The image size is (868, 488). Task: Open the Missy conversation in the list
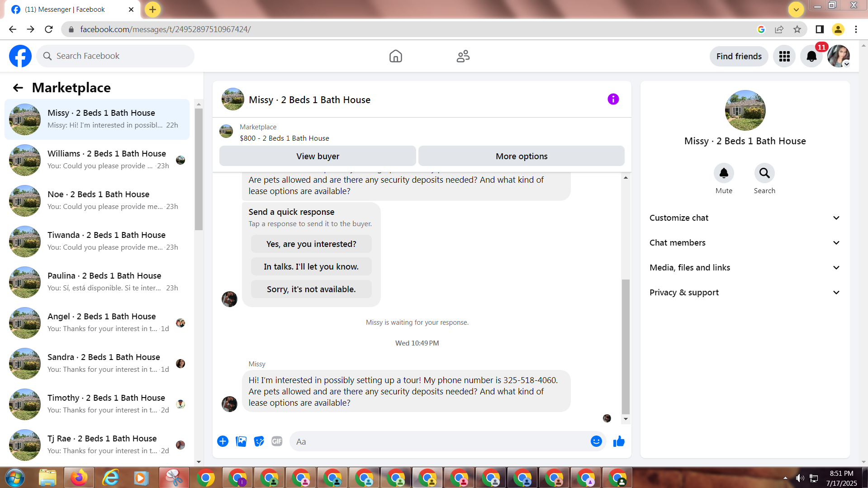[x=97, y=119]
